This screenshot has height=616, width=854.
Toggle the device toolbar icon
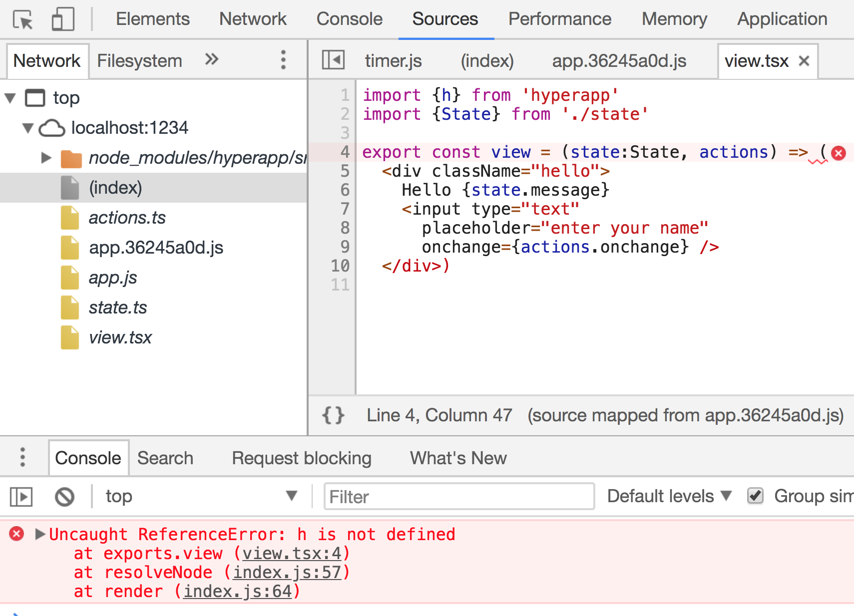[x=62, y=18]
